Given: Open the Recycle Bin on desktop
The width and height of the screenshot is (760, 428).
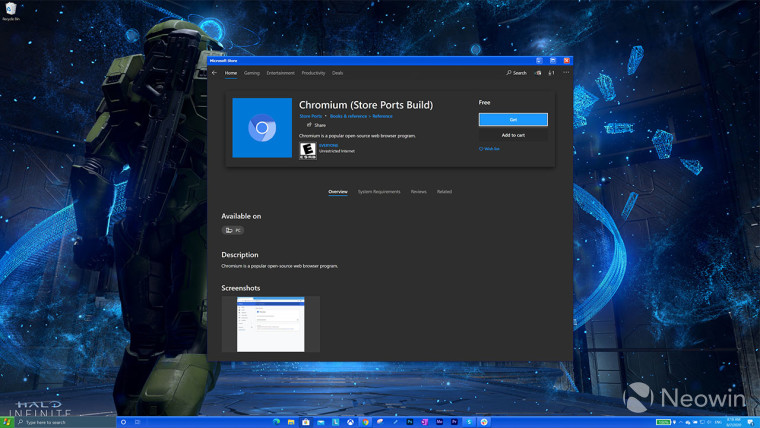Looking at the screenshot, I should (11, 12).
